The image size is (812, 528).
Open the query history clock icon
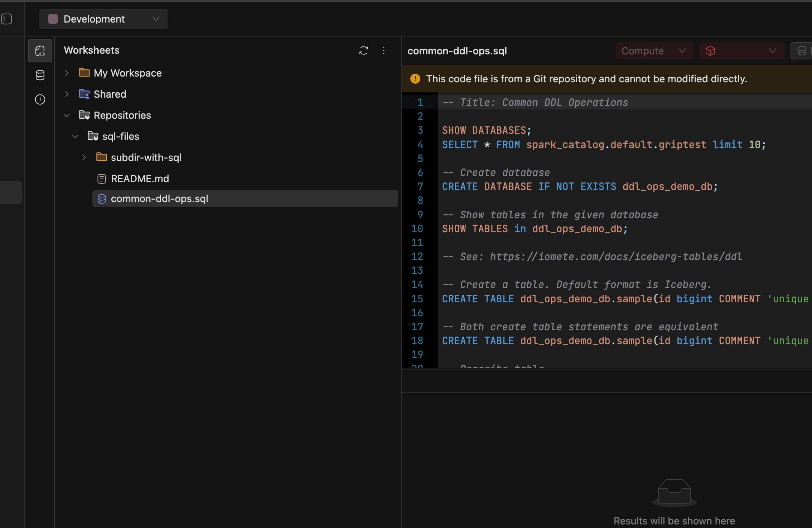point(40,99)
